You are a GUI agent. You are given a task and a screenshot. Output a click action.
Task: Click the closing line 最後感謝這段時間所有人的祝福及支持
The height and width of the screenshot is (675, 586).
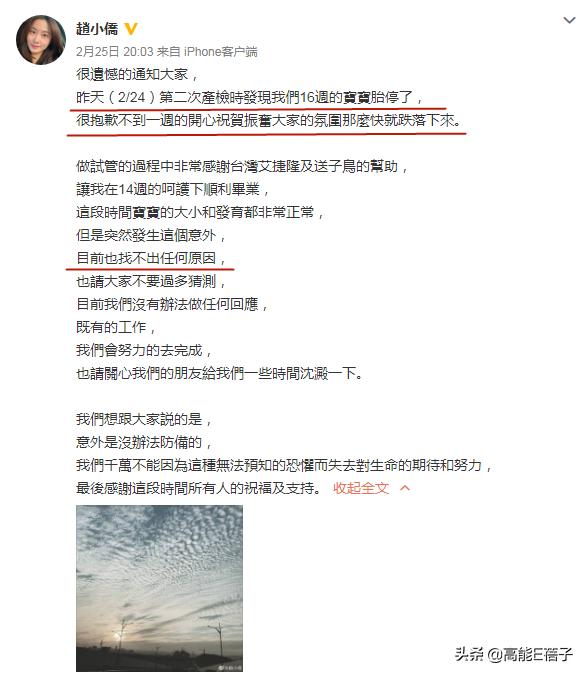199,488
